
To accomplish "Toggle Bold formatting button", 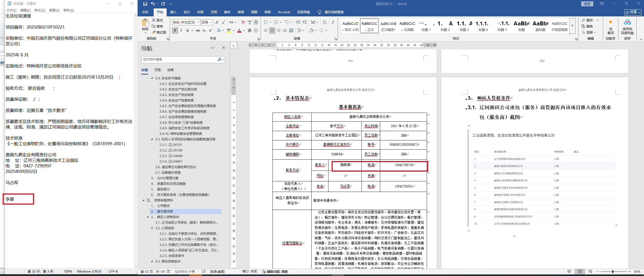I will pyautogui.click(x=175, y=31).
